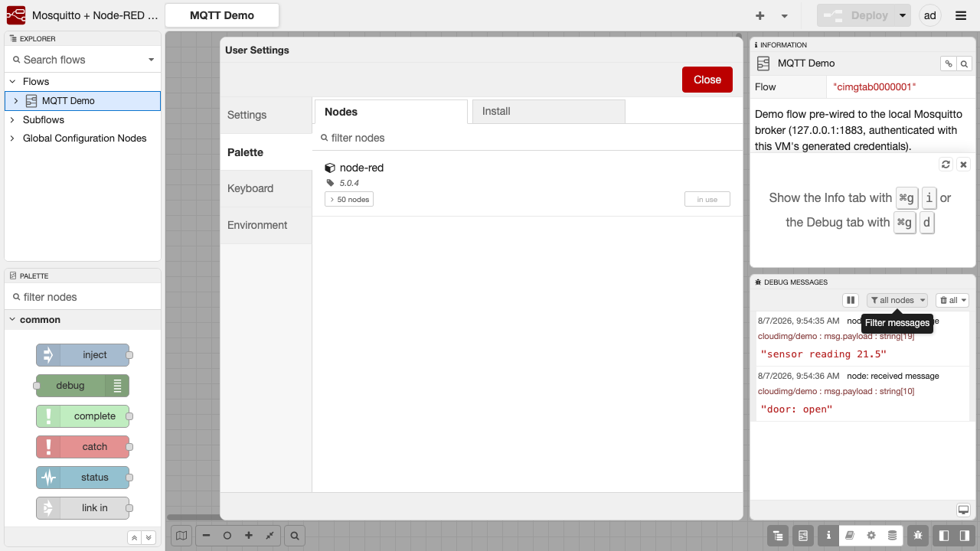Open the Deploy options dropdown arrow

903,15
